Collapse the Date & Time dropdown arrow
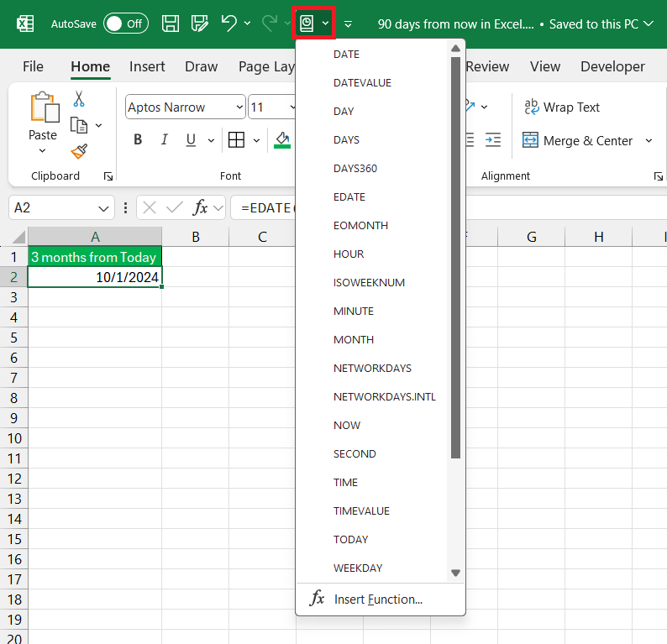This screenshot has height=644, width=667. [325, 24]
